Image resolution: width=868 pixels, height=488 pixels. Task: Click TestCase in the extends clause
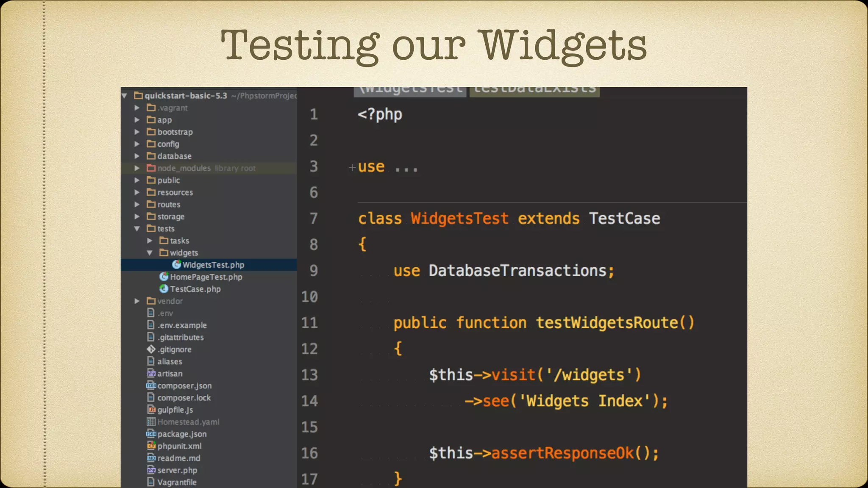point(624,219)
